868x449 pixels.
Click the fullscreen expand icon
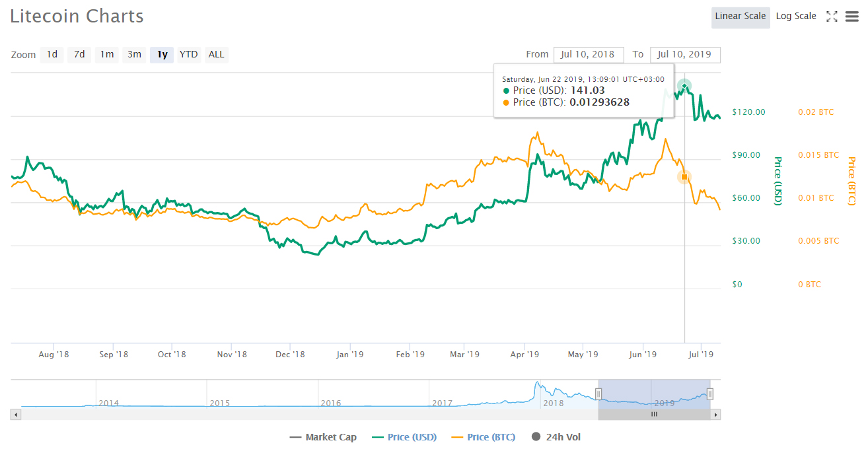click(832, 17)
